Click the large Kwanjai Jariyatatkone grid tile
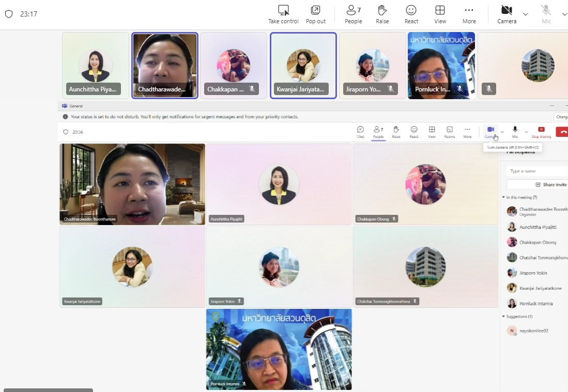Image resolution: width=568 pixels, height=392 pixels. tap(132, 267)
